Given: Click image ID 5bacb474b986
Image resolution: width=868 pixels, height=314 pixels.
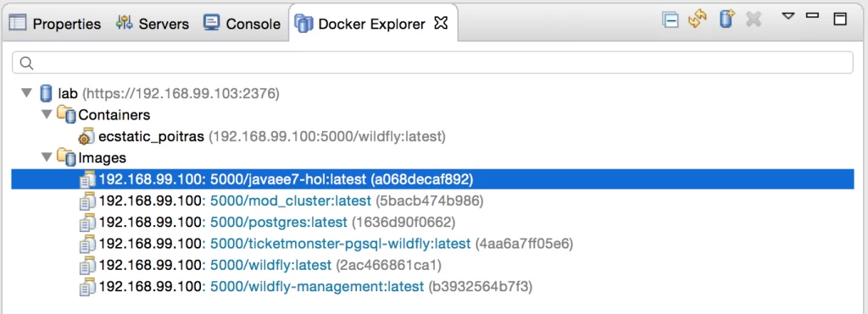Looking at the screenshot, I should (430, 201).
